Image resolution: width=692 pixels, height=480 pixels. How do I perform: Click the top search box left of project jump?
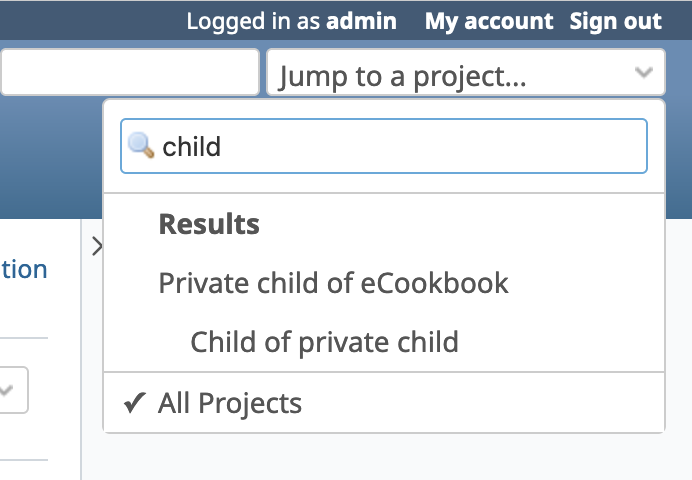point(129,72)
